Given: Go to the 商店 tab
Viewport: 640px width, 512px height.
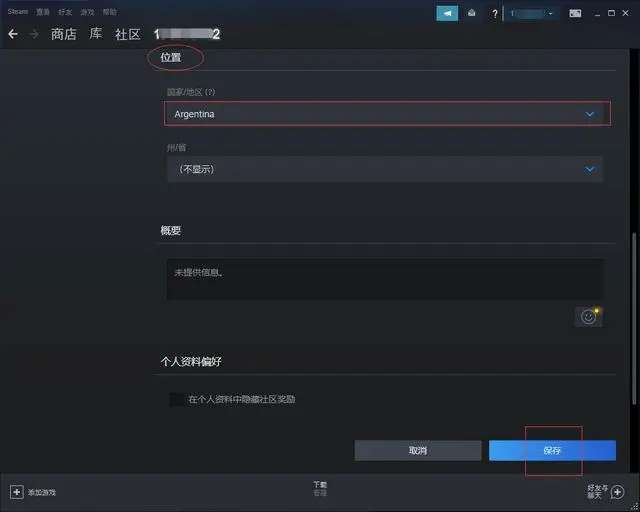Looking at the screenshot, I should coord(64,34).
